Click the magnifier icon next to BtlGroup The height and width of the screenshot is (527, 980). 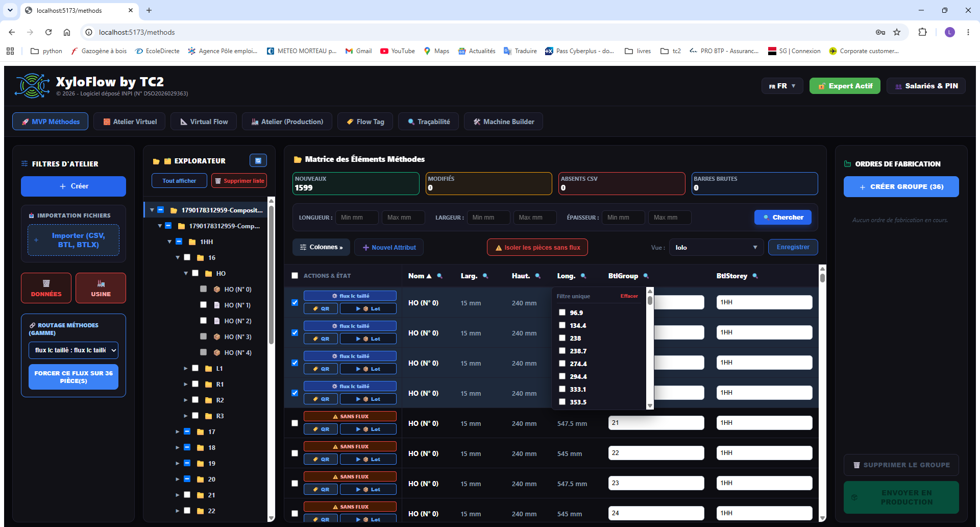click(x=646, y=276)
